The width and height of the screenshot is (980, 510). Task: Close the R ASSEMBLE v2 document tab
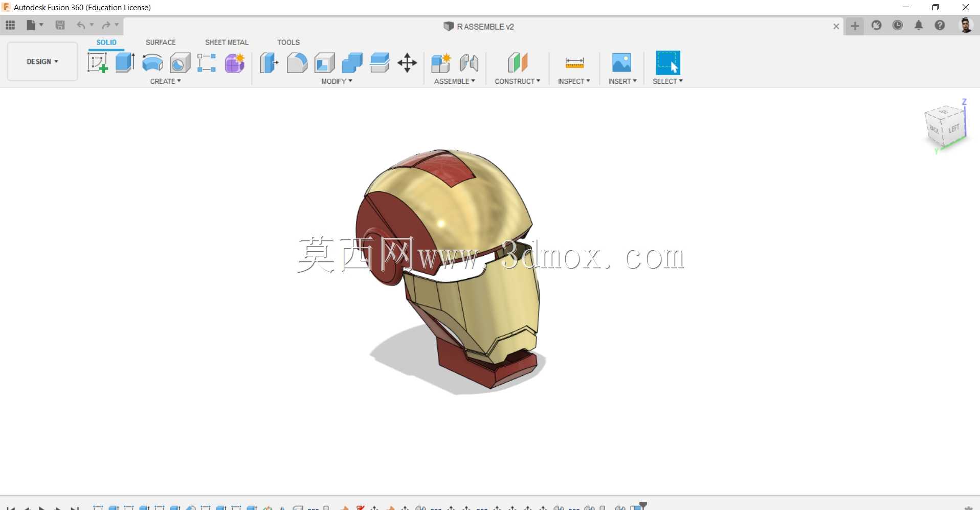tap(836, 26)
